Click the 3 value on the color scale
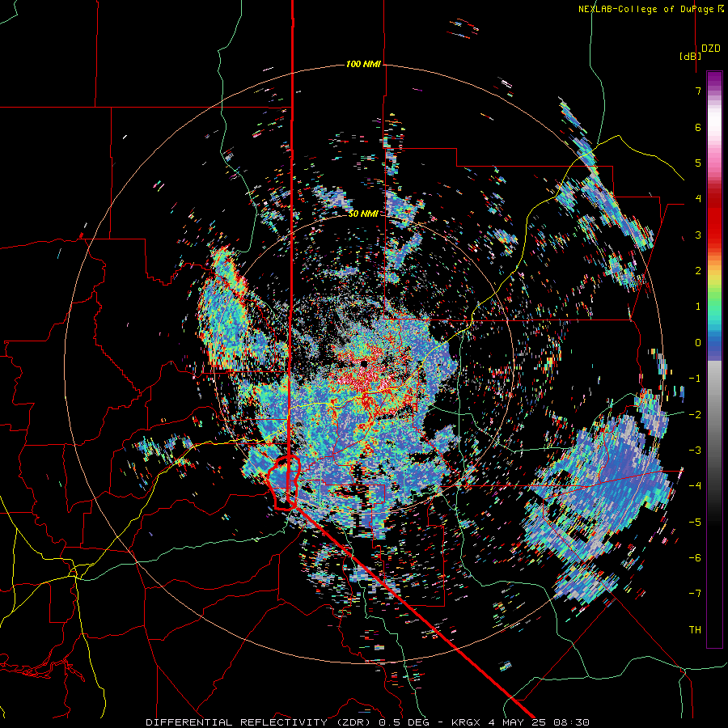Viewport: 728px width, 728px height. [698, 235]
